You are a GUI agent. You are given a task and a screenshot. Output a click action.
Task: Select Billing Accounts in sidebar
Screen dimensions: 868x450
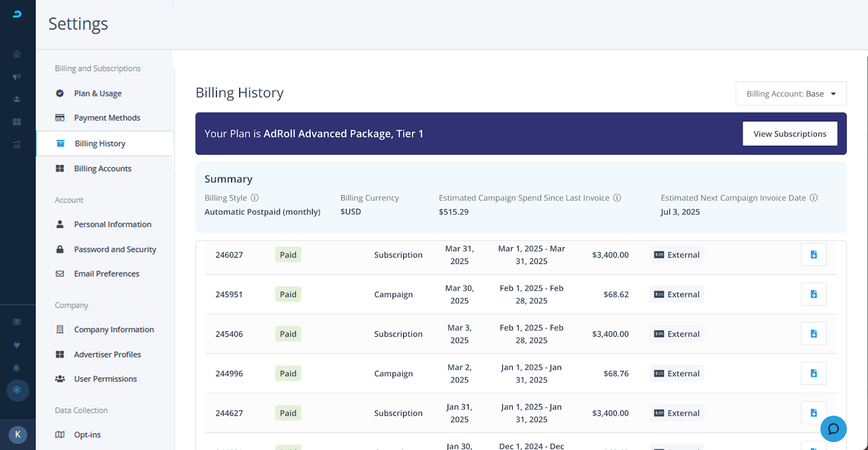point(103,169)
